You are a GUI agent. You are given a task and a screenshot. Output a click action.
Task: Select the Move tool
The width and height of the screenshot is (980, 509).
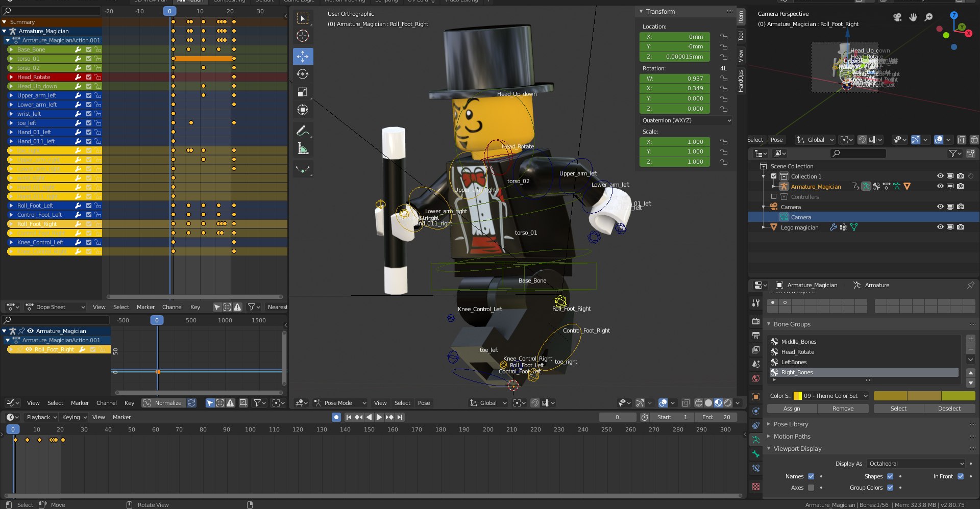click(303, 56)
